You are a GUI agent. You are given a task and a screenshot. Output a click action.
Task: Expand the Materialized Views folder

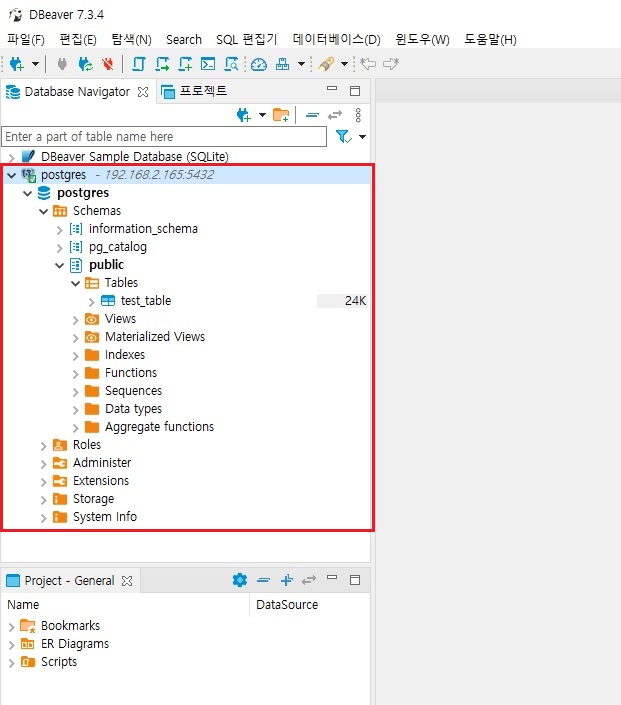click(x=76, y=338)
